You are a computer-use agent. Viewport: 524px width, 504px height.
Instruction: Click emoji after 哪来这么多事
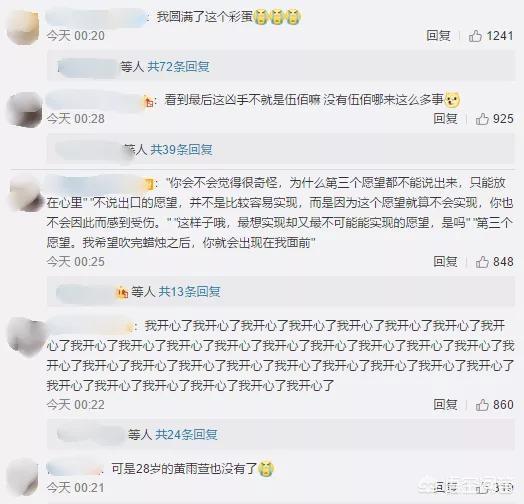(452, 100)
